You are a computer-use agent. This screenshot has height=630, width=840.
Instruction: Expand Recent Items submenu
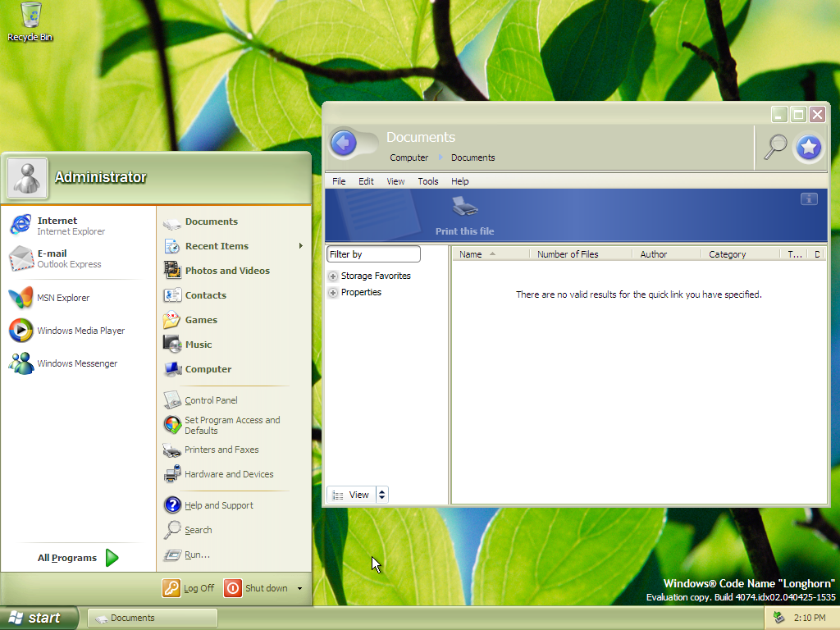[x=300, y=246]
